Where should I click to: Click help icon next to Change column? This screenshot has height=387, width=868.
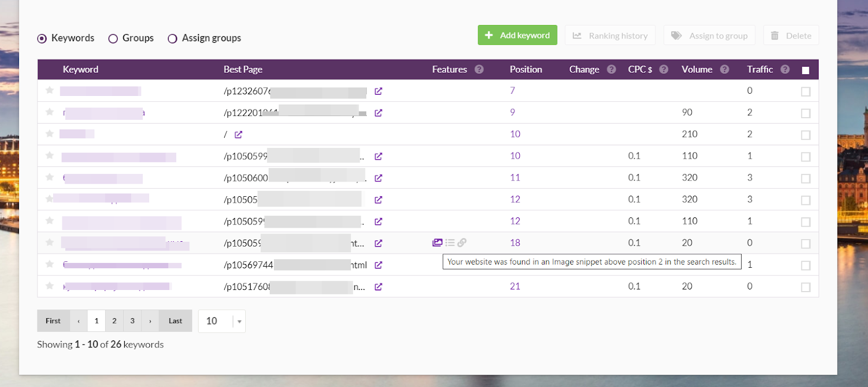coord(611,69)
